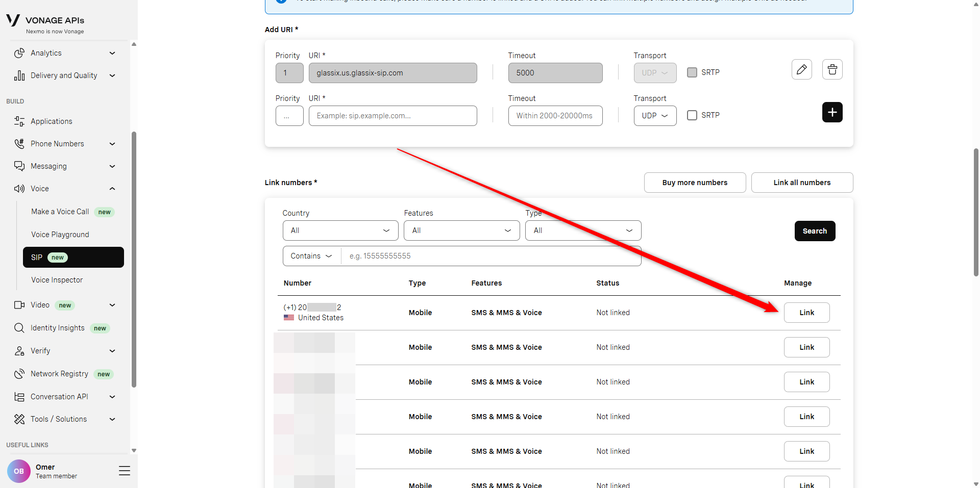Open the Type filter dropdown
This screenshot has width=980, height=488.
(x=583, y=230)
